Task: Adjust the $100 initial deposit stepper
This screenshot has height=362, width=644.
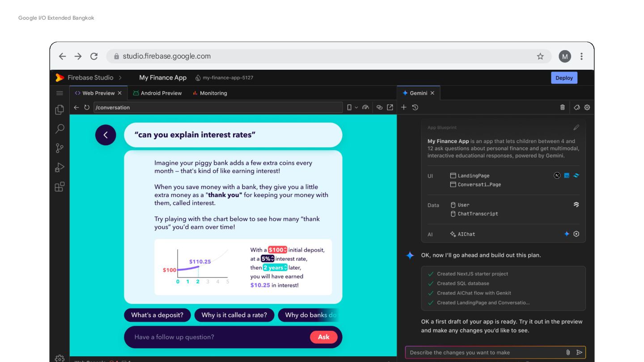Action: tap(277, 250)
